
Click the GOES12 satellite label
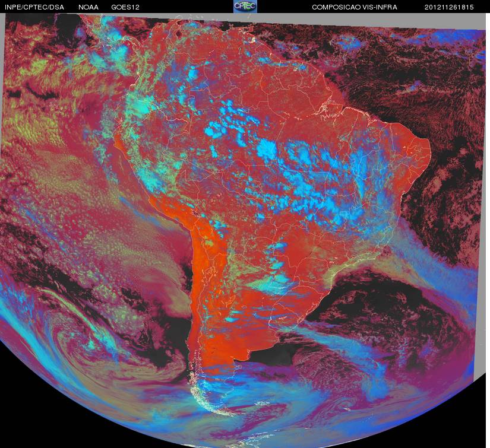(x=125, y=7)
